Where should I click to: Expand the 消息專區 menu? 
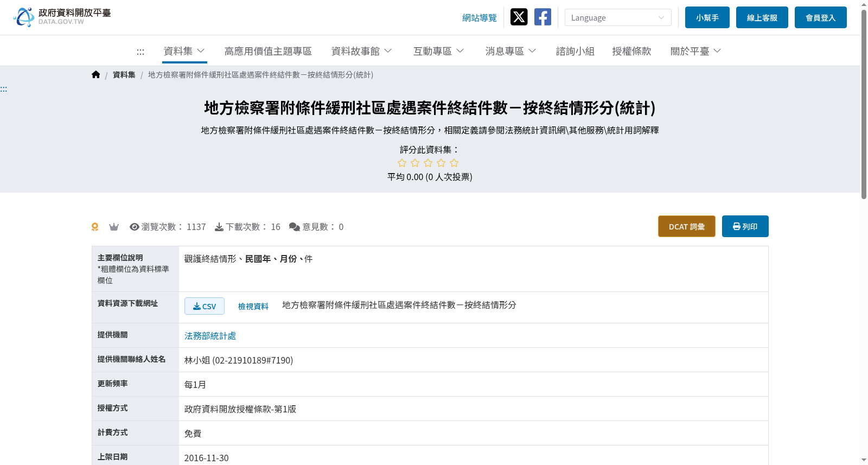(511, 51)
